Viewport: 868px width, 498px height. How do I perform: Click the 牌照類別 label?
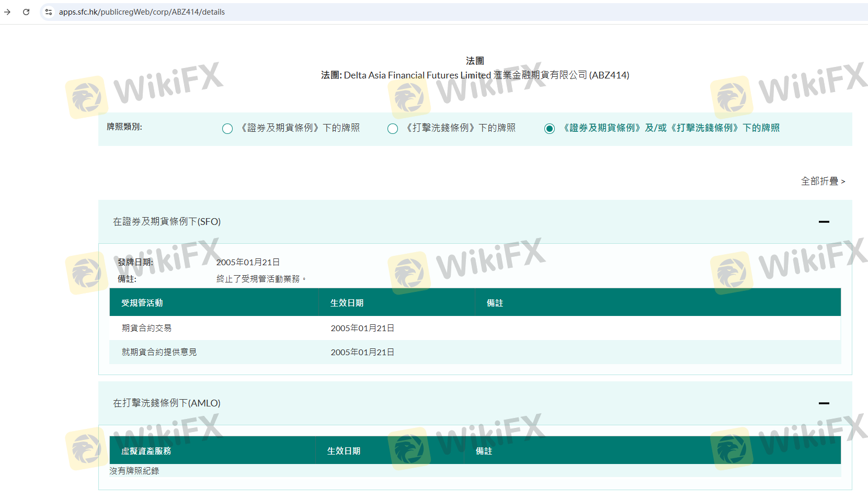(124, 127)
